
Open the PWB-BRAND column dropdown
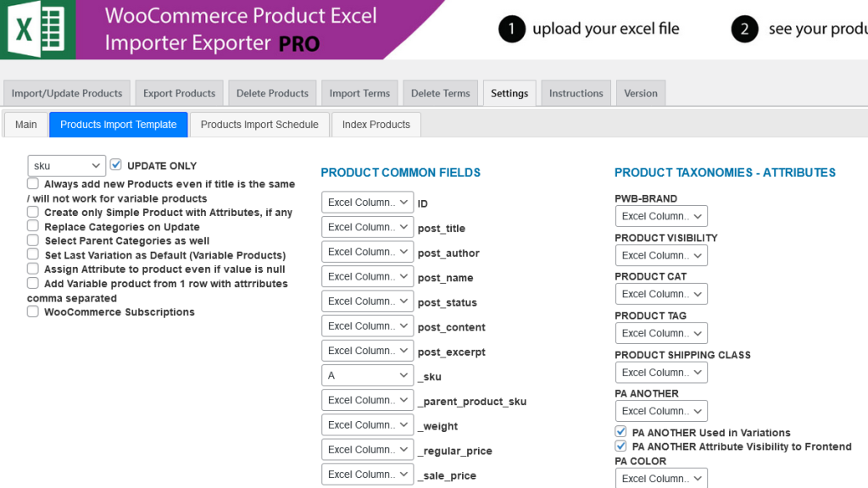point(661,216)
